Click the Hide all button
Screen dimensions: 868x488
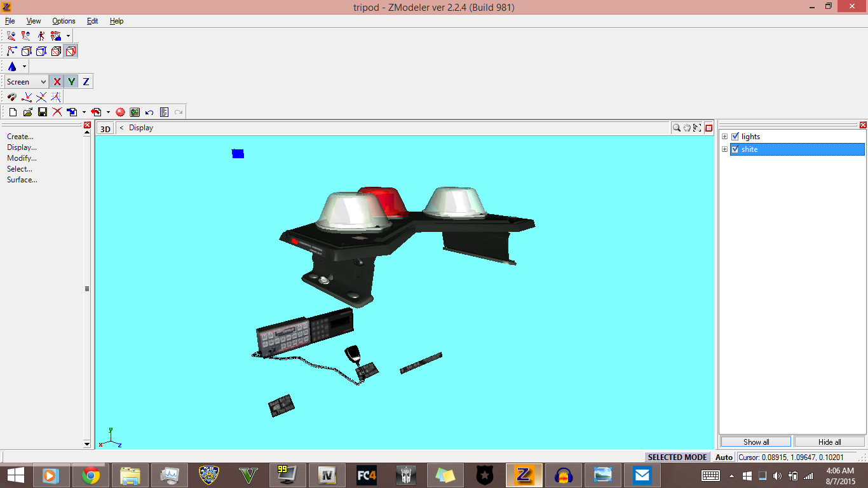[829, 442]
